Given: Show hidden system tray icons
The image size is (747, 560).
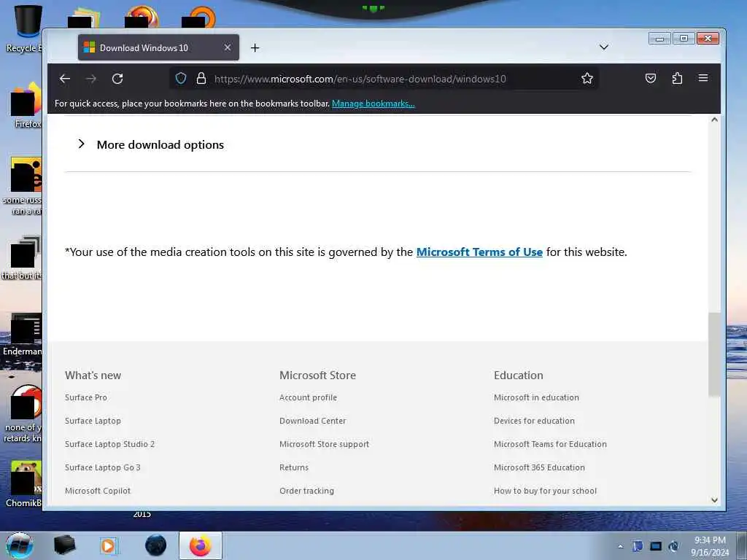Looking at the screenshot, I should click(620, 547).
